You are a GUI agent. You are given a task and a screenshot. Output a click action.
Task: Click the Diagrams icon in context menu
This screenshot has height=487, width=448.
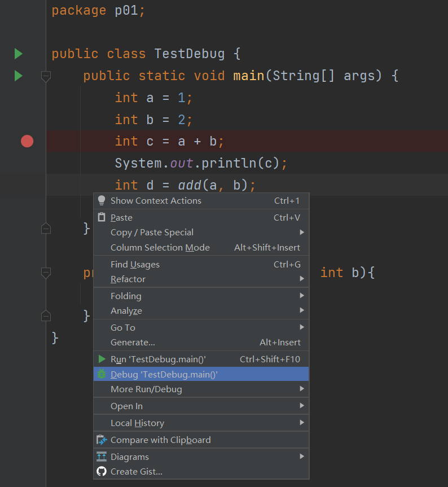tap(102, 457)
